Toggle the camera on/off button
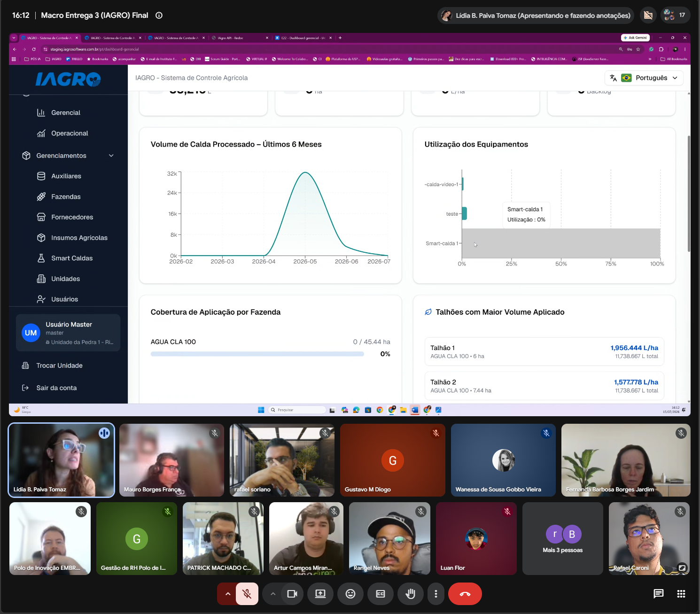This screenshot has height=614, width=700. coord(292,594)
